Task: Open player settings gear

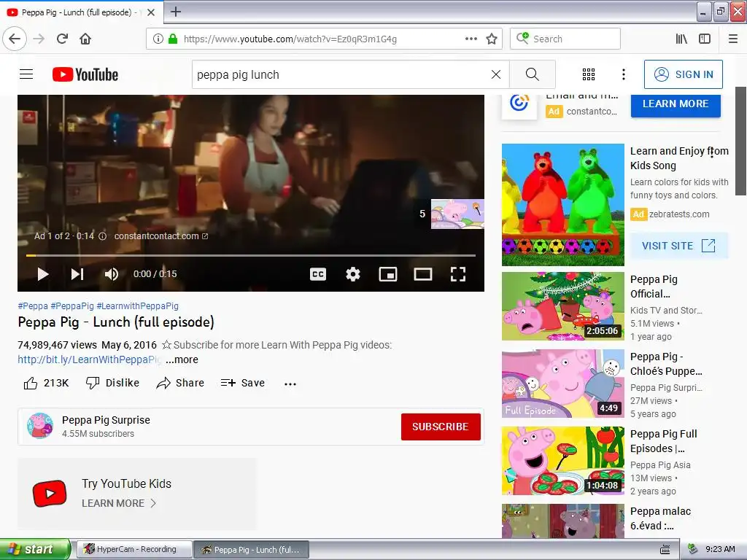Action: click(x=353, y=274)
